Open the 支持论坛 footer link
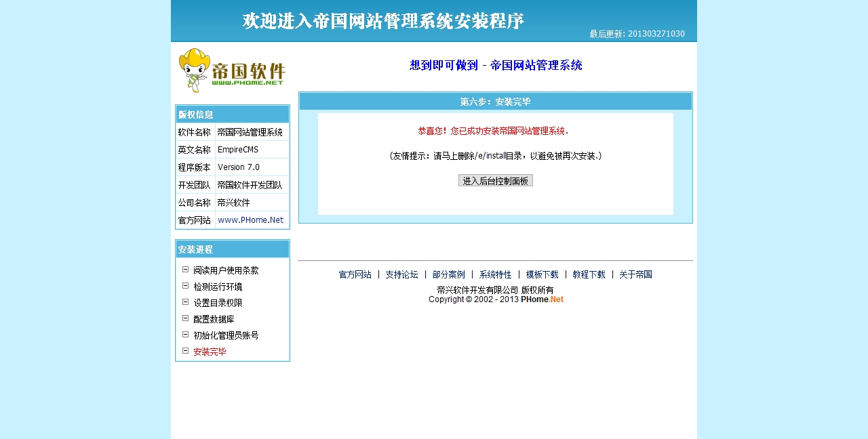 [402, 274]
